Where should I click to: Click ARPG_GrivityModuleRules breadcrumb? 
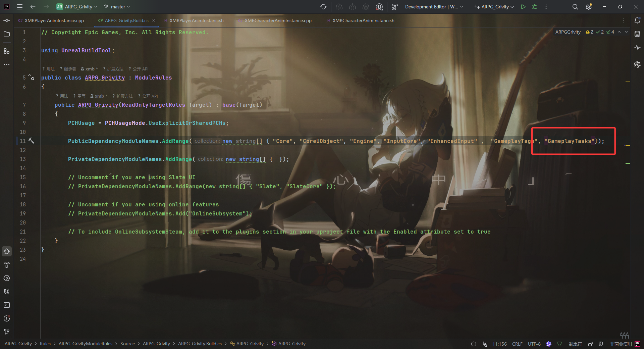[86, 344]
